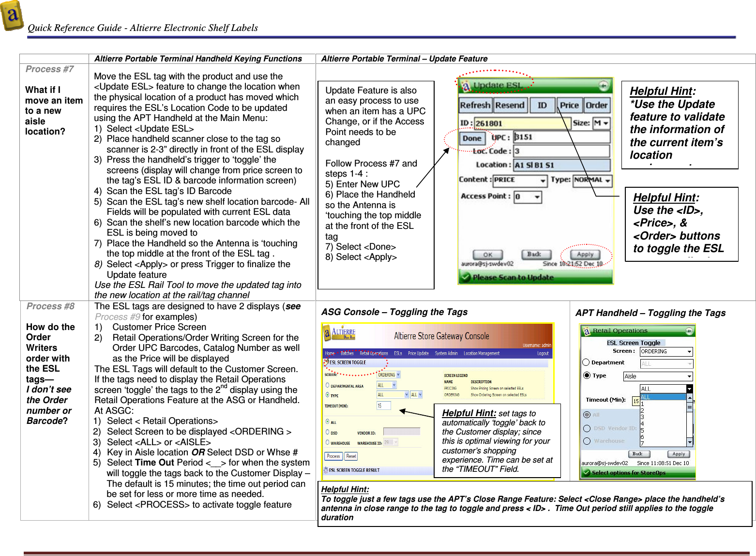This screenshot has width=756, height=556.
Task: Click the Apply button on Update ESL
Action: 585,254
